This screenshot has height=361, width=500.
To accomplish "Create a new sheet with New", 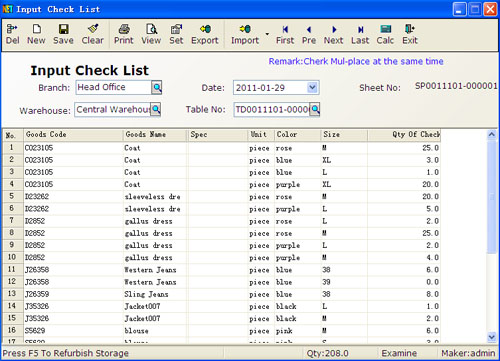I will tap(36, 34).
